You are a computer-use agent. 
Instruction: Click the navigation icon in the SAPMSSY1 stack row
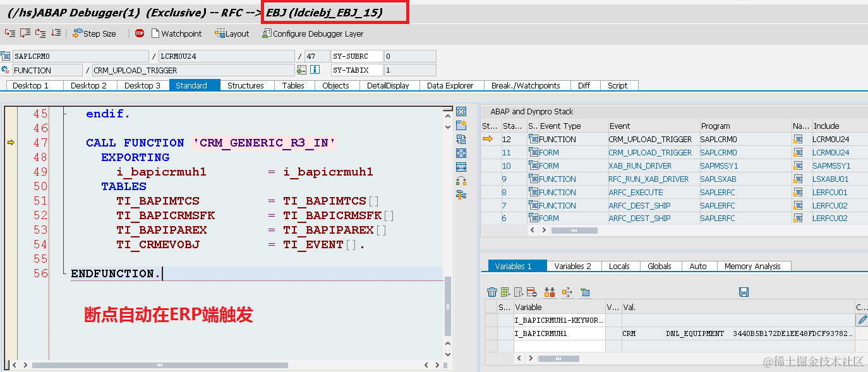tap(799, 165)
